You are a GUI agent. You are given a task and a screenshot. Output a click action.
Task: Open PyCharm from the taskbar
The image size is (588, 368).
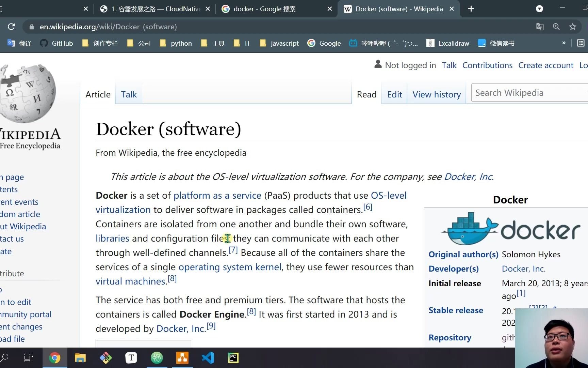pos(233,358)
